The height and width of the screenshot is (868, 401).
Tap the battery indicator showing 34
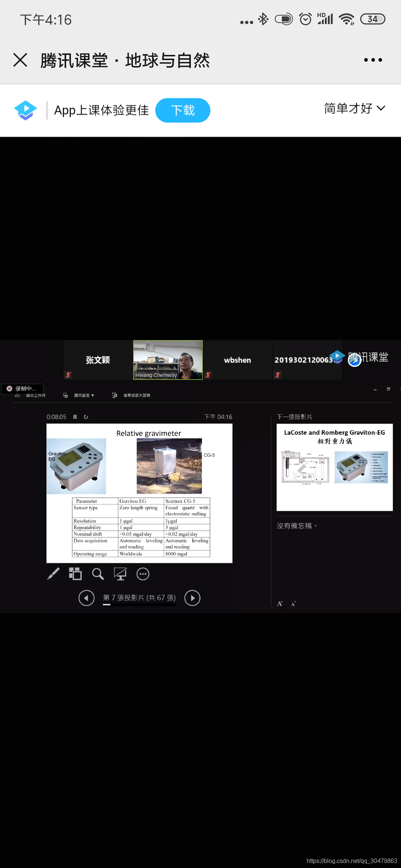[372, 19]
